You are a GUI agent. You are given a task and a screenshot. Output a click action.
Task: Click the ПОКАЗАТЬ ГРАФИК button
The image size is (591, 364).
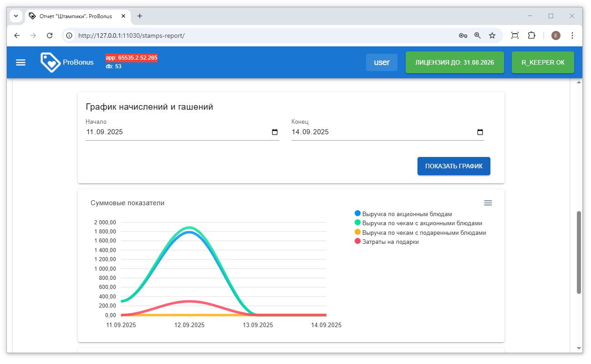(453, 166)
